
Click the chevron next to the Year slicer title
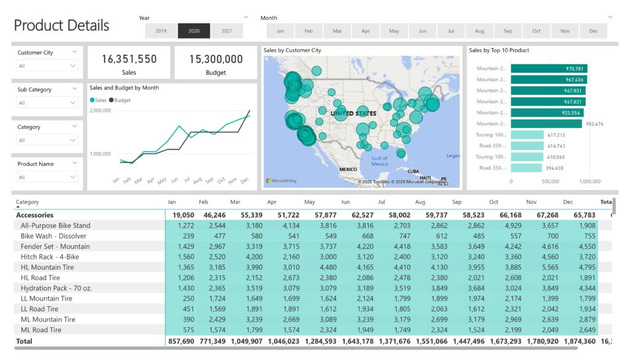click(246, 17)
